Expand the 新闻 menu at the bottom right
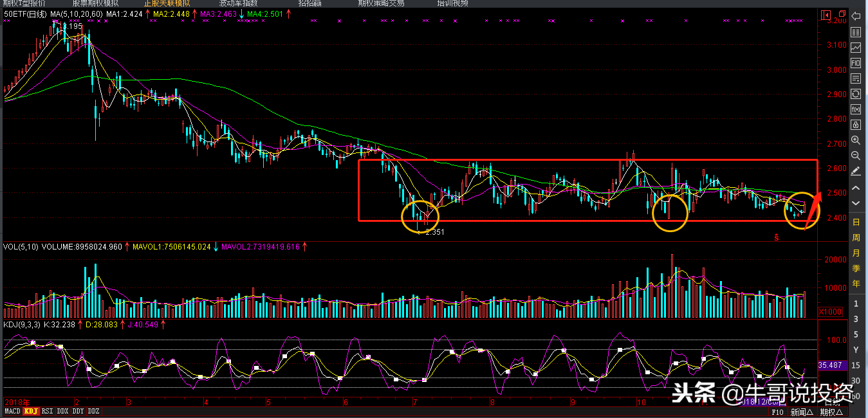Screen dimensions: 868x418 [x=802, y=412]
